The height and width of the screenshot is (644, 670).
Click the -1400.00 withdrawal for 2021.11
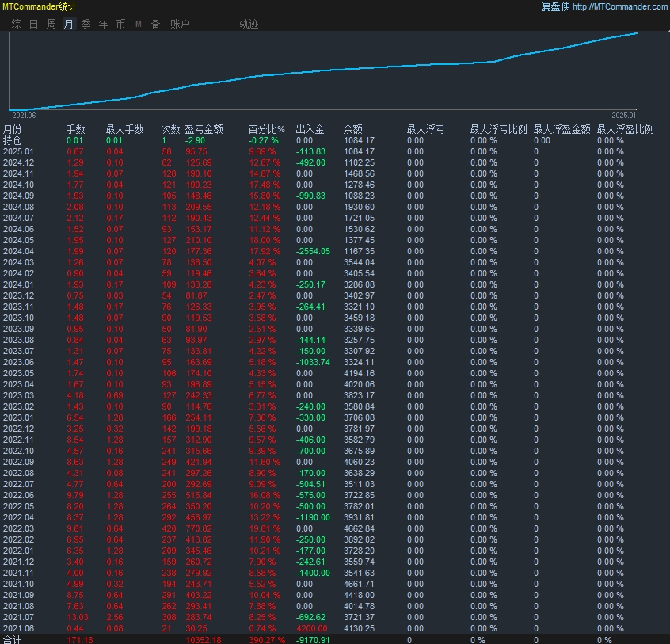[313, 573]
